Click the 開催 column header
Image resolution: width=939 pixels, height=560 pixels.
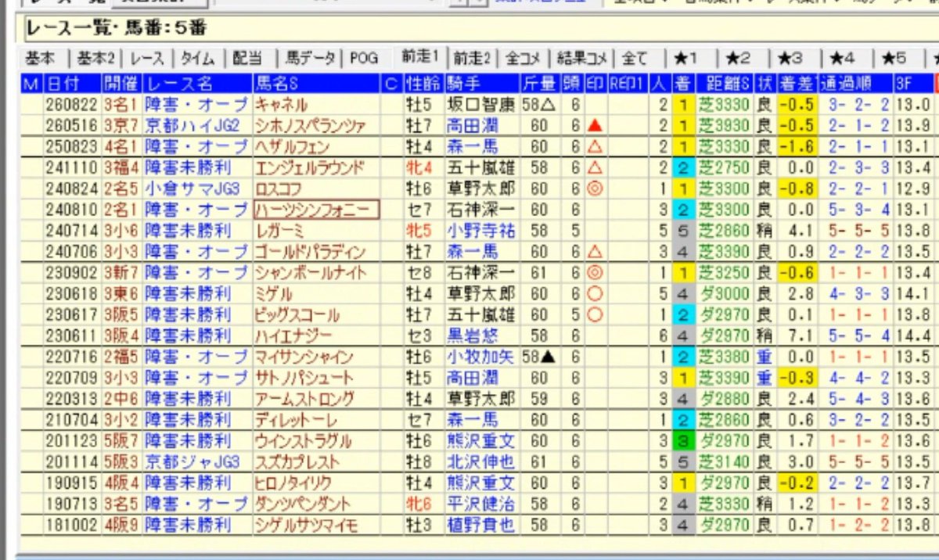click(x=121, y=84)
